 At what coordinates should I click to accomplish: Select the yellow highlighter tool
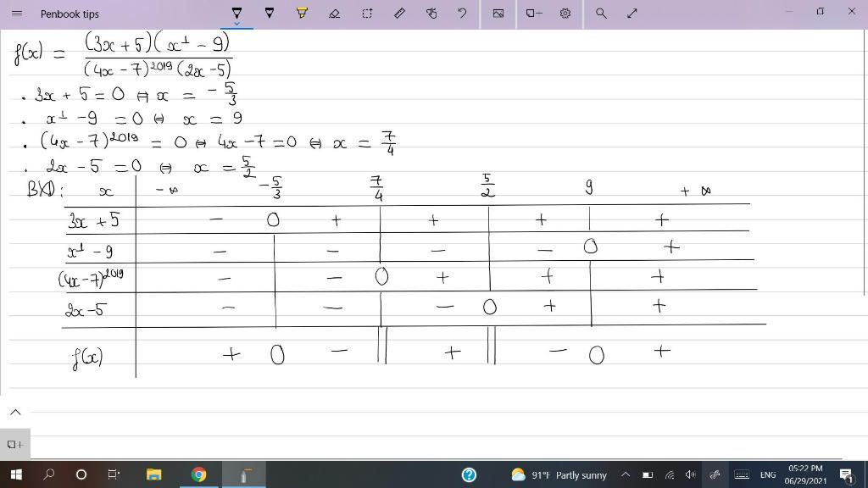click(302, 13)
